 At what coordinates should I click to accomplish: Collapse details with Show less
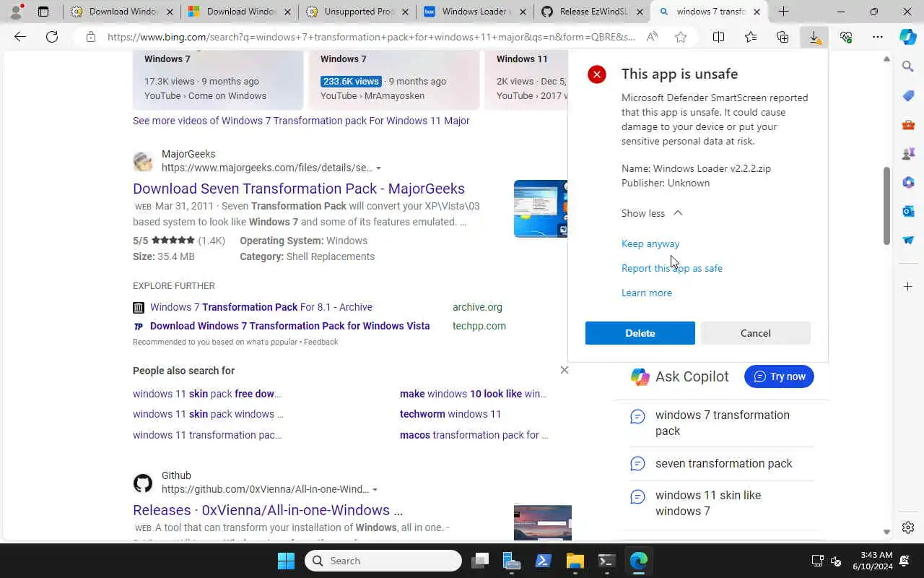tap(651, 213)
